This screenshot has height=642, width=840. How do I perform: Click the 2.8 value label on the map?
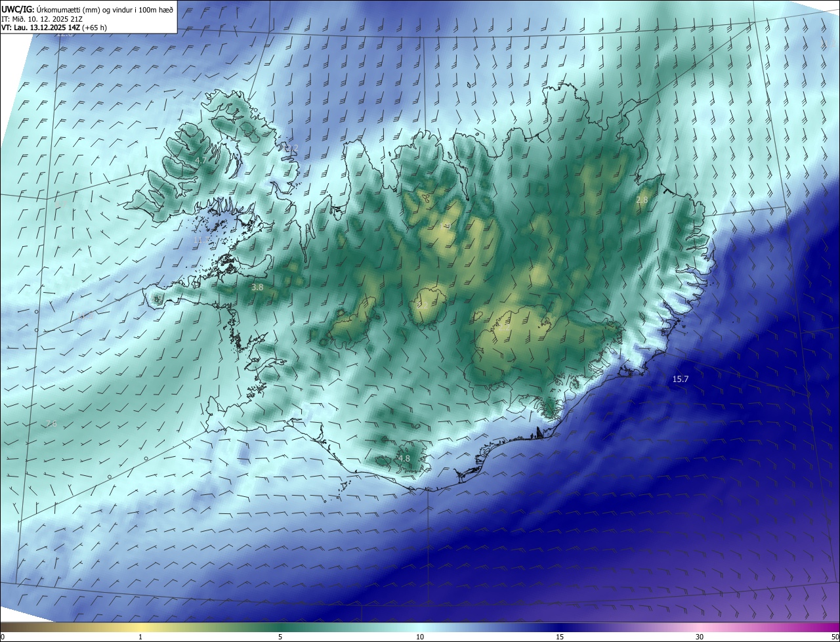click(642, 200)
